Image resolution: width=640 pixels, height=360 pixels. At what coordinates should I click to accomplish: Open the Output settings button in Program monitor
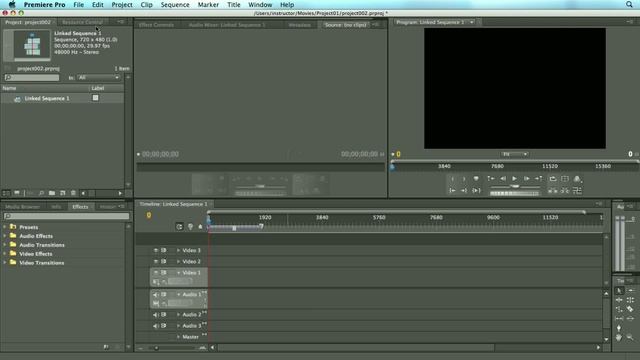pyautogui.click(x=577, y=179)
